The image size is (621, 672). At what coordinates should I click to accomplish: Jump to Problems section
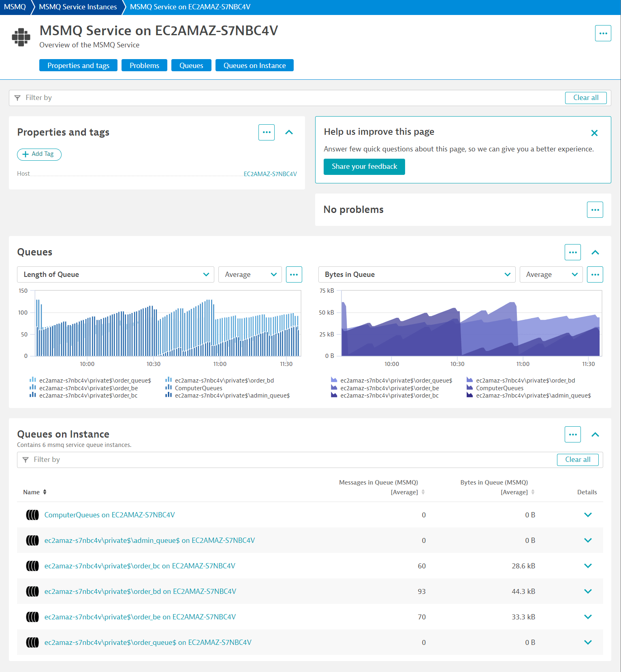tap(144, 65)
